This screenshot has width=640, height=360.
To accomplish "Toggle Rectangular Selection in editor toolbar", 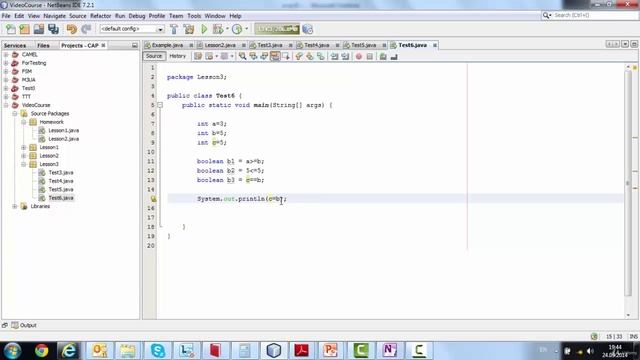I will tap(286, 56).
